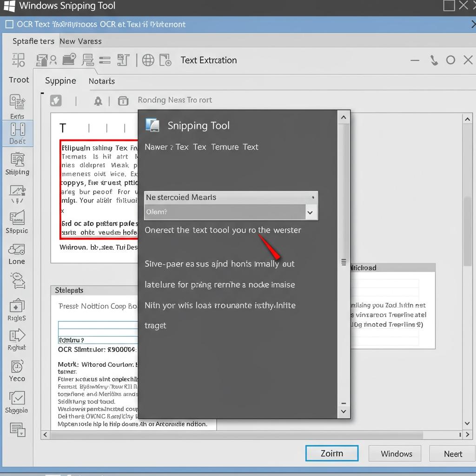Image resolution: width=476 pixels, height=476 pixels.
Task: Click the document settings toolbar icon
Action: tap(165, 60)
